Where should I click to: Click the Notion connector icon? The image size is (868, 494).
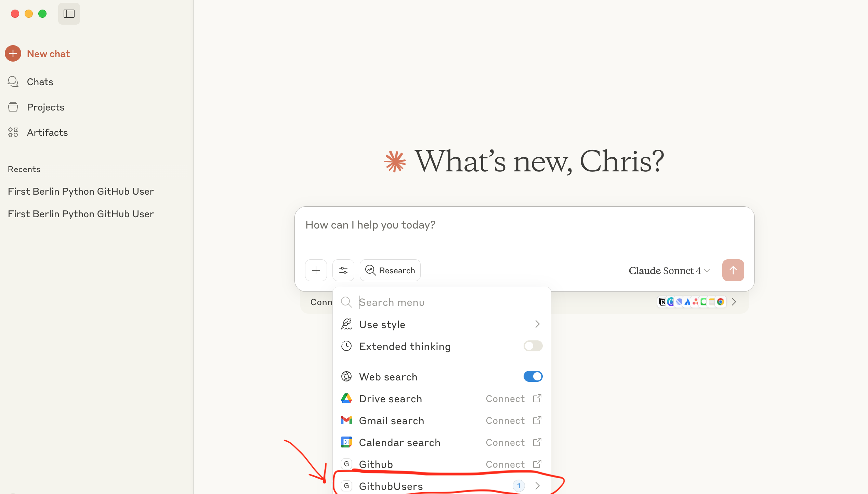[x=662, y=302]
